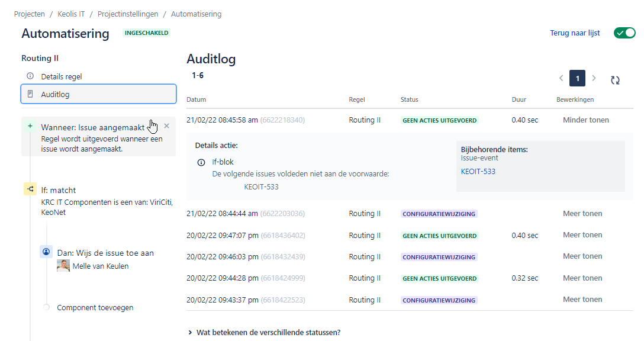Click the Automatisering breadcrumb
The height and width of the screenshot is (341, 644).
(196, 14)
